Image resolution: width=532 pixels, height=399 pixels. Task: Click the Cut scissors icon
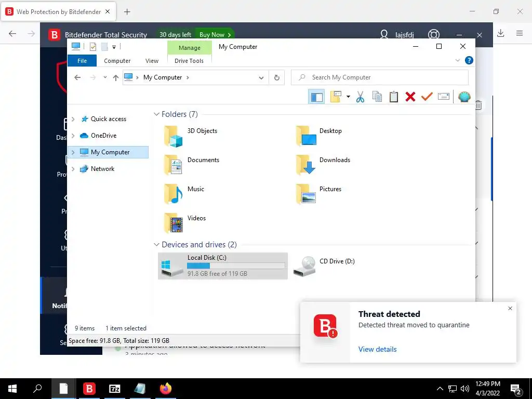361,97
